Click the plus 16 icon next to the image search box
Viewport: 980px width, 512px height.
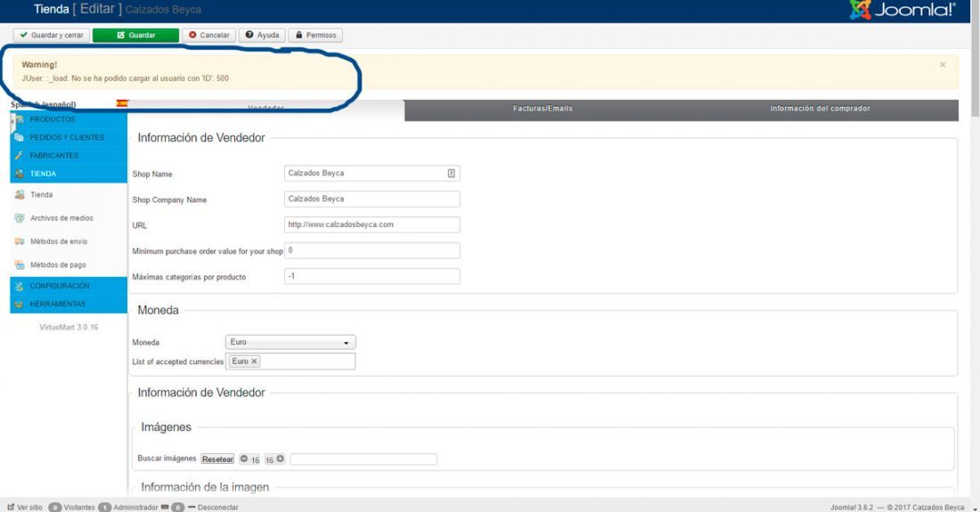(x=281, y=459)
